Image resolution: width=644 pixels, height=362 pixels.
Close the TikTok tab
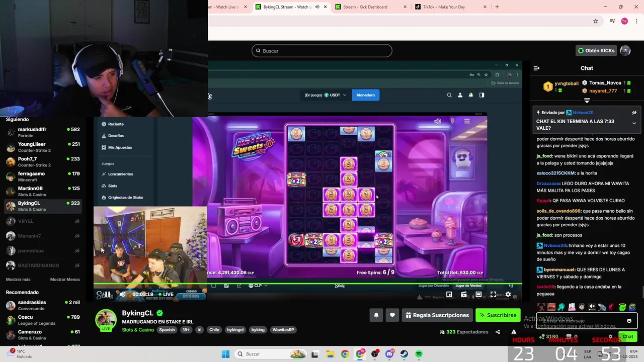tap(485, 7)
